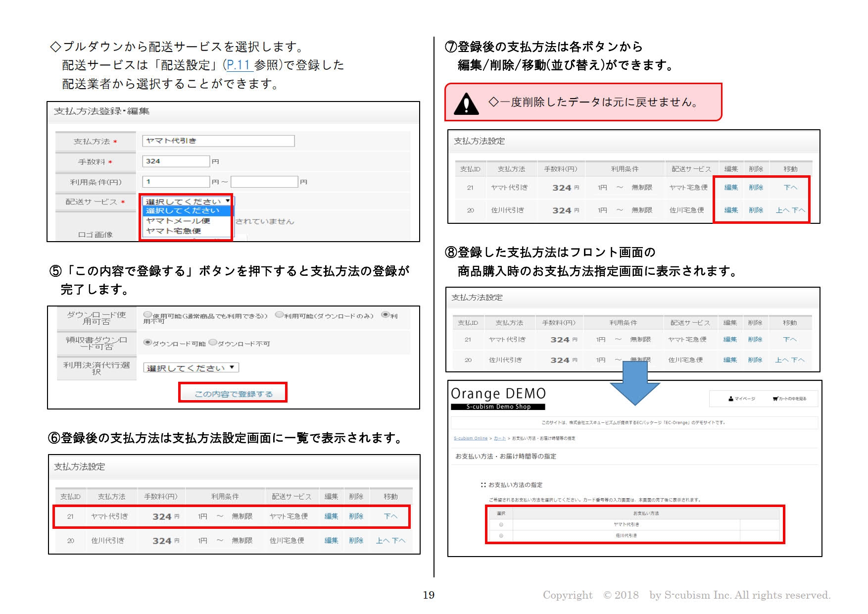
Task: Open the P.11 reference link
Action: click(x=239, y=65)
